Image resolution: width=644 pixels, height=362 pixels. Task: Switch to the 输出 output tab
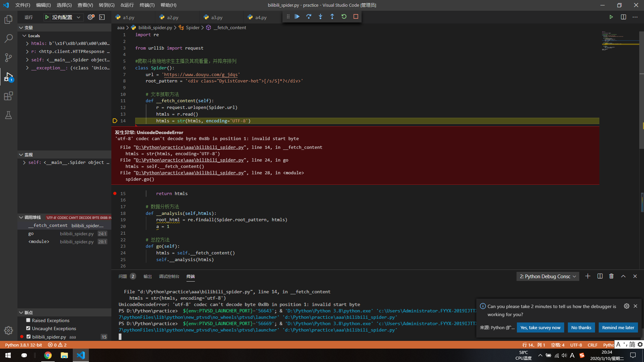148,277
